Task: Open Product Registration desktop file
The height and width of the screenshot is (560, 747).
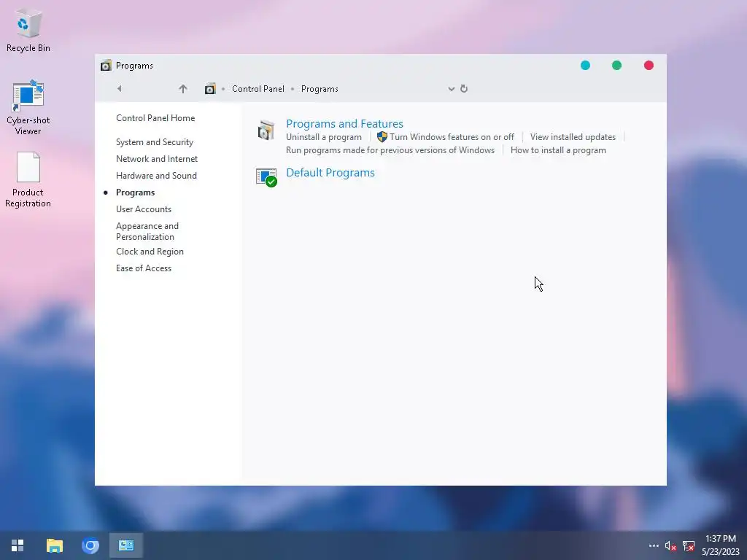Action: pyautogui.click(x=28, y=180)
